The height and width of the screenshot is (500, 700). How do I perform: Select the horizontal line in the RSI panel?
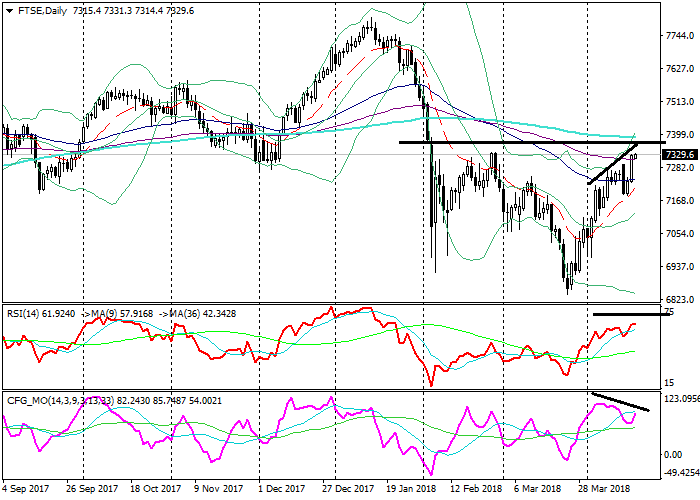[x=631, y=315]
